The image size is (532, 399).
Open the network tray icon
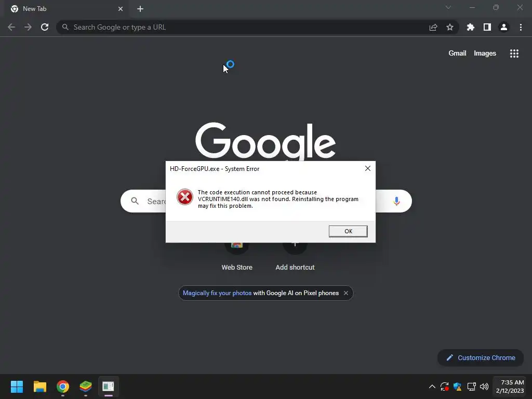tap(471, 387)
